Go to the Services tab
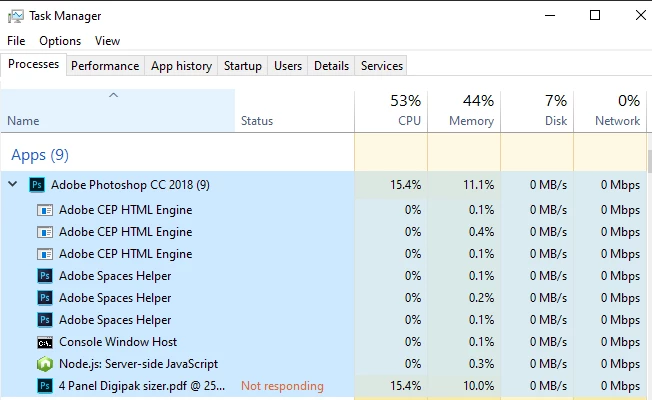 tap(382, 66)
